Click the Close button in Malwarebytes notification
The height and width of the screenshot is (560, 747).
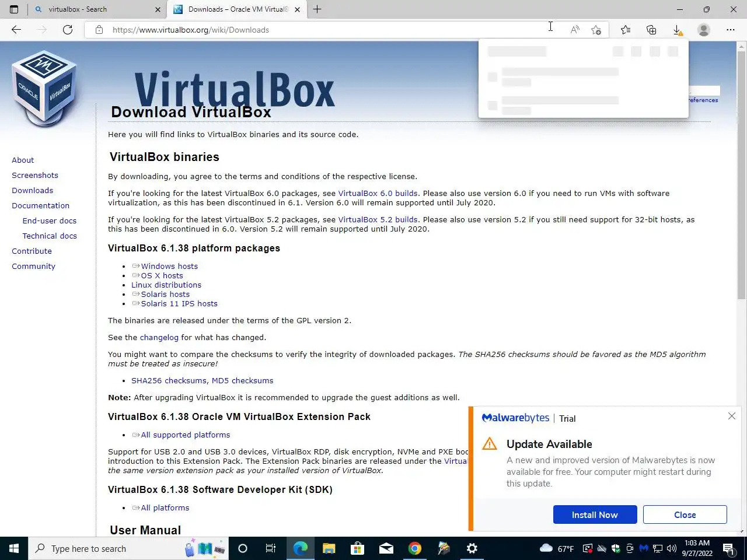tap(685, 514)
